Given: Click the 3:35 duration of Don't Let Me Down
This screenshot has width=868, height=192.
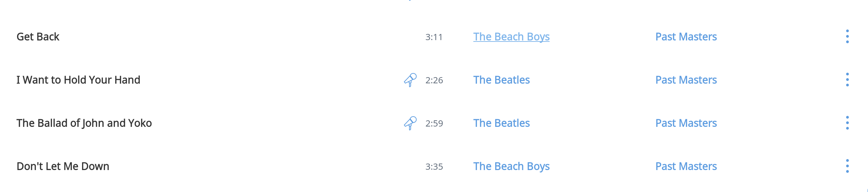Looking at the screenshot, I should pos(434,167).
